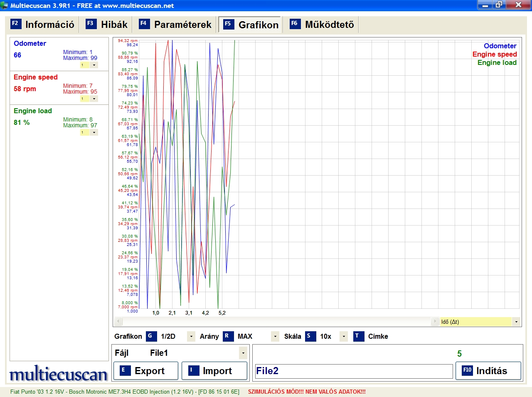Expand the Arány MAX dropdown
532x397 pixels.
[275, 336]
